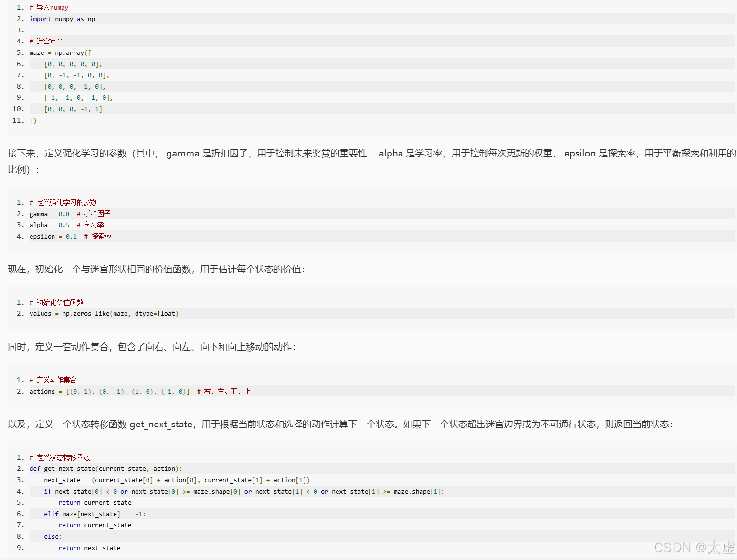Click the '# 右、左、下、上' inline comment
Image resolution: width=737 pixels, height=560 pixels.
coord(224,392)
